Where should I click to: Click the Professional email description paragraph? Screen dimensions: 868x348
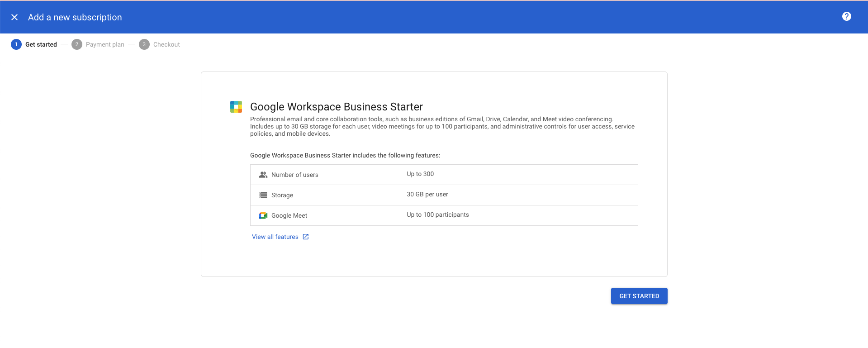click(x=442, y=126)
